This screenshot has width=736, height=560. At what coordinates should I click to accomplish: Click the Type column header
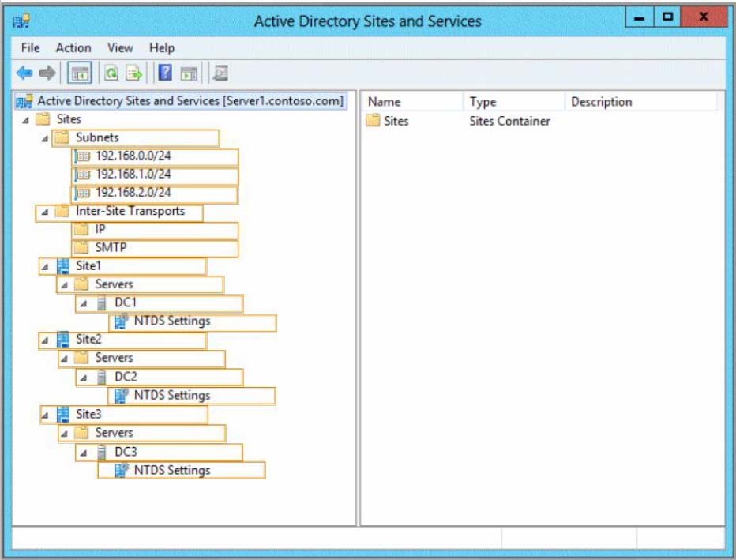click(483, 102)
